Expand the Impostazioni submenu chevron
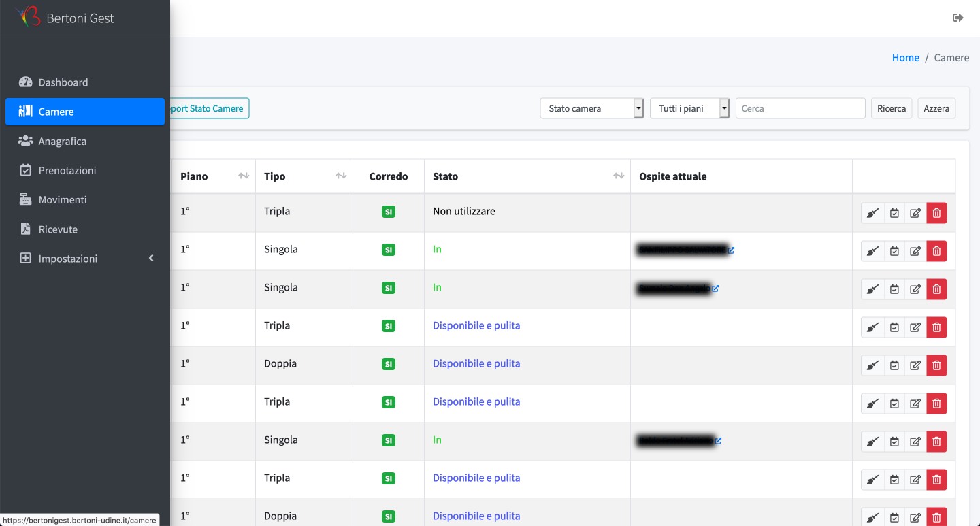980x526 pixels. click(x=151, y=259)
